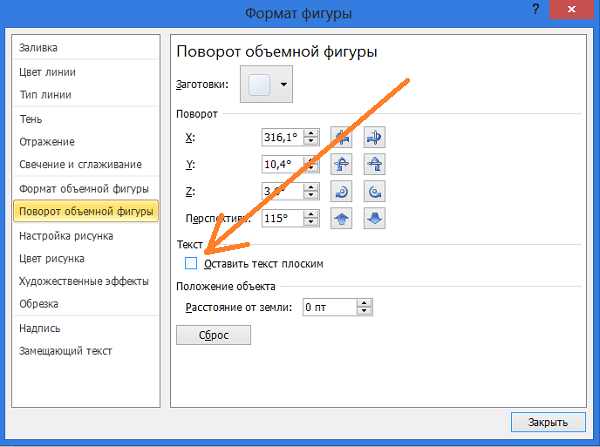Open the Заливка section
This screenshot has width=600, height=447.
(38, 47)
